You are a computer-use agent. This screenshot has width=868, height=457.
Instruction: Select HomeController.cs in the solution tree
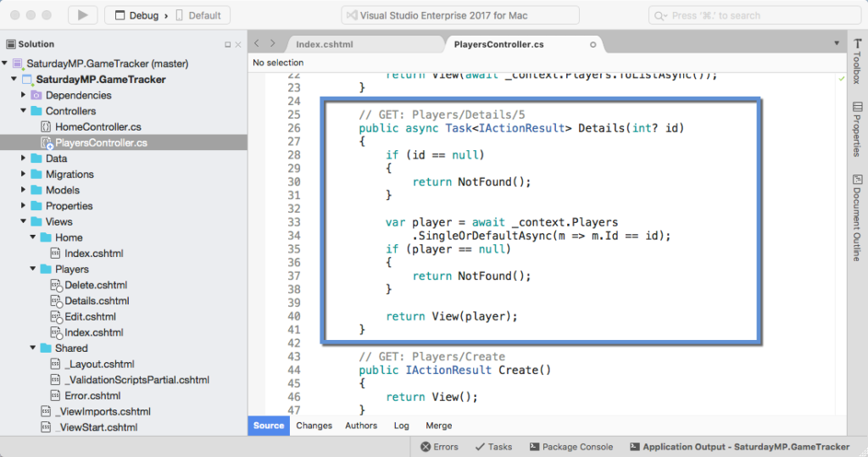point(97,127)
